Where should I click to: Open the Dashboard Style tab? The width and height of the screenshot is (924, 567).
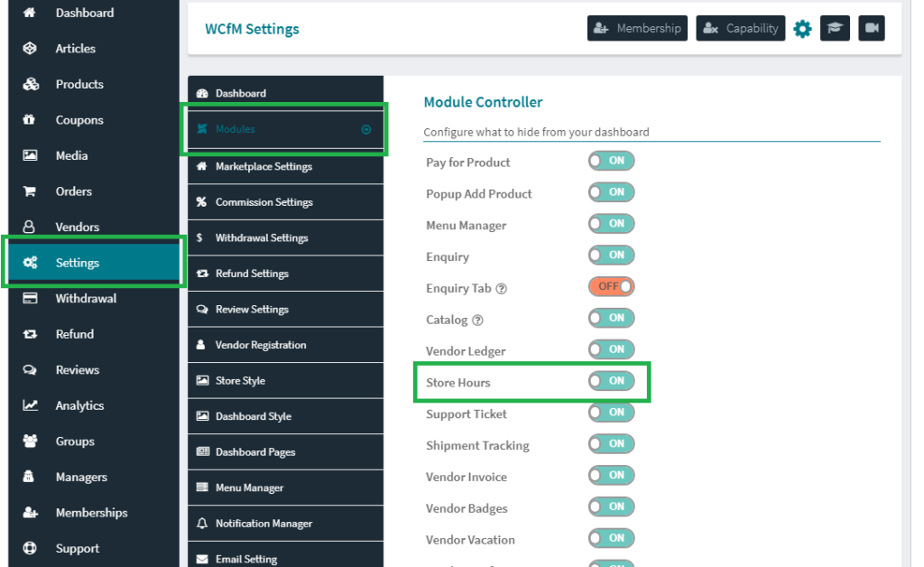285,416
